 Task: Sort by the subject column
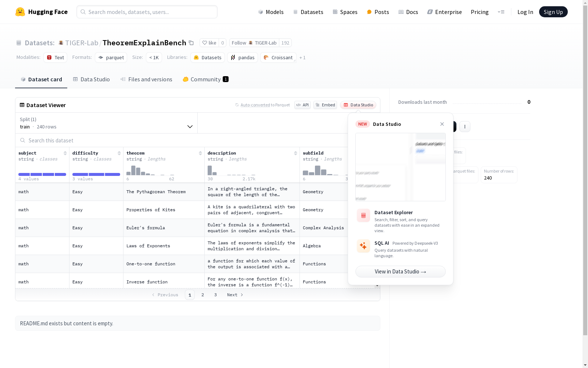pos(65,153)
